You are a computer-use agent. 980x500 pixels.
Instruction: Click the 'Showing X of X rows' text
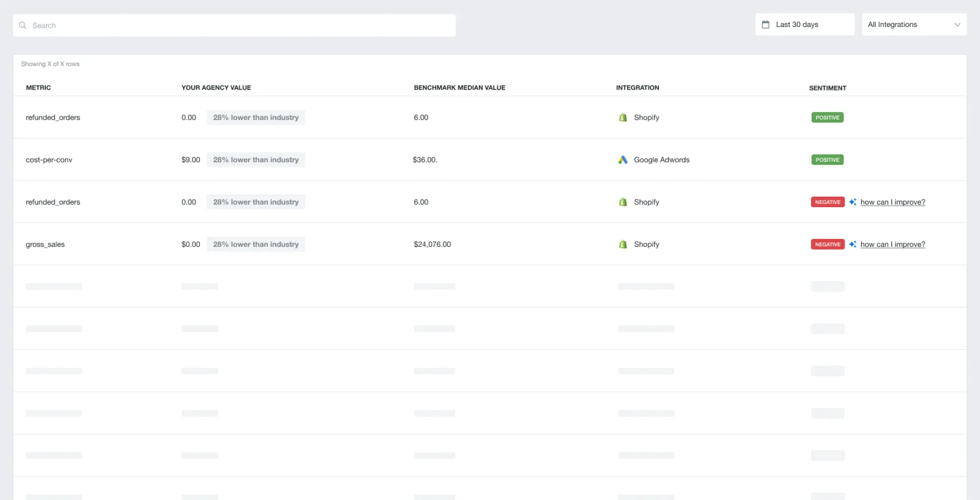50,64
